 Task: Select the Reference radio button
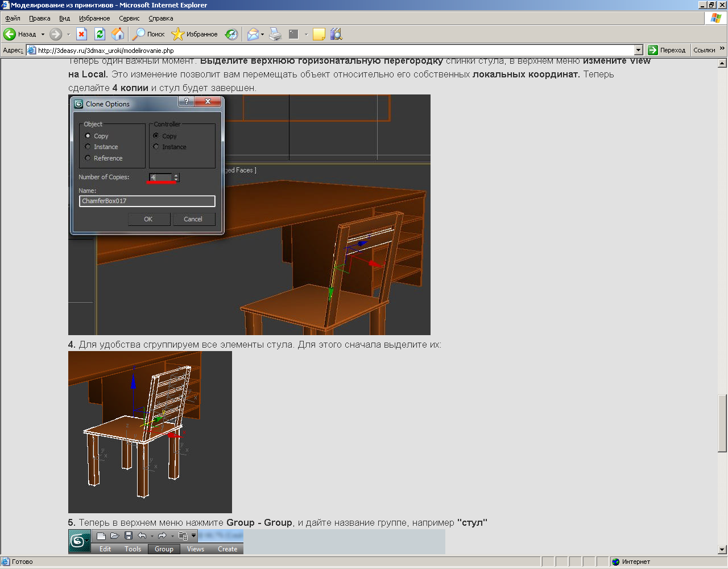click(88, 158)
